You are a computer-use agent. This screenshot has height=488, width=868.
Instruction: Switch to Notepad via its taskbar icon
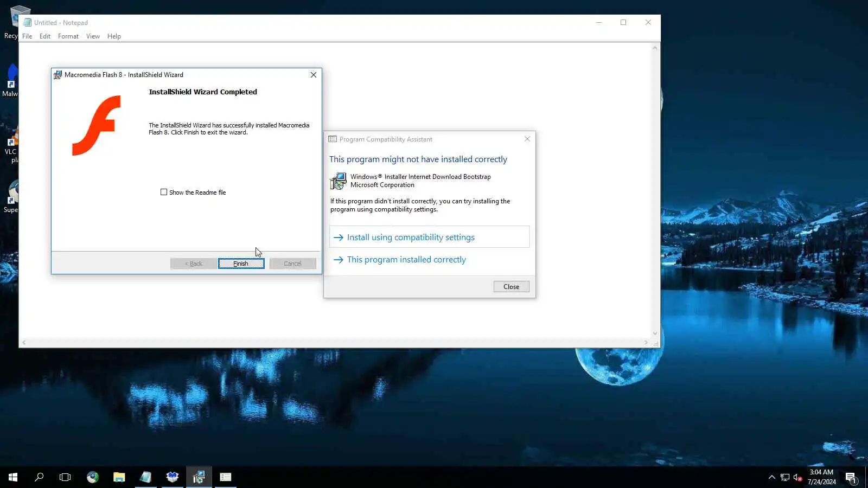(146, 477)
